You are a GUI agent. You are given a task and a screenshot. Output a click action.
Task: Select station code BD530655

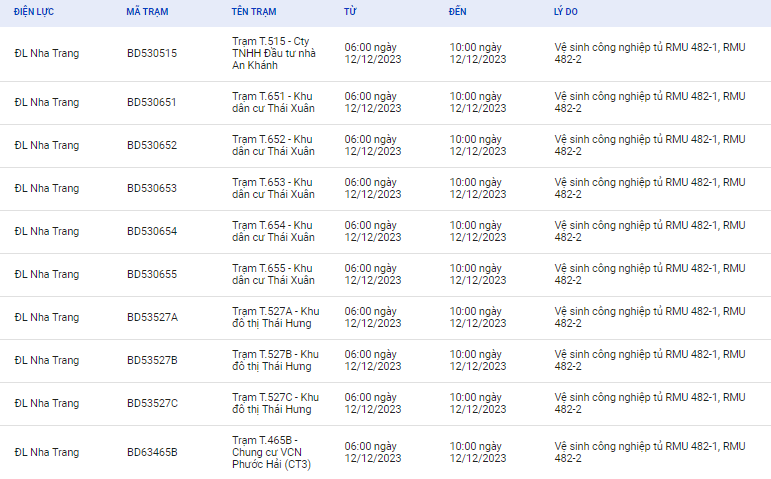point(152,274)
